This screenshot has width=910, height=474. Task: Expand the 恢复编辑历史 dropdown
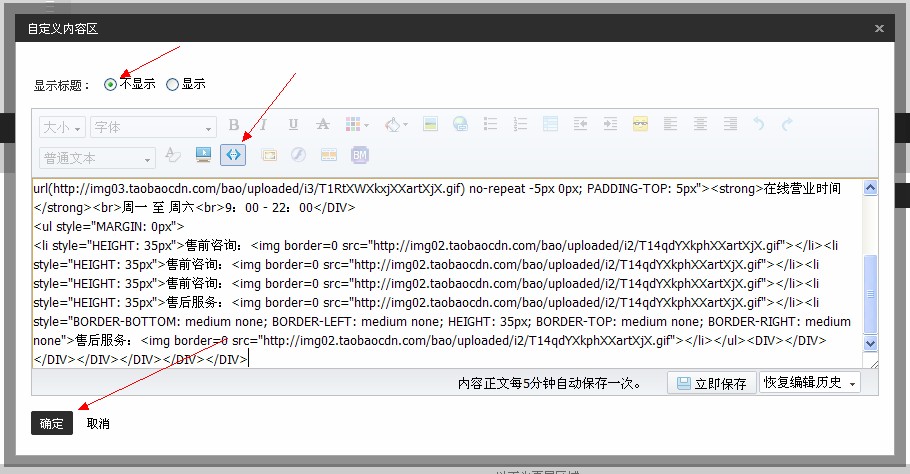click(x=810, y=383)
